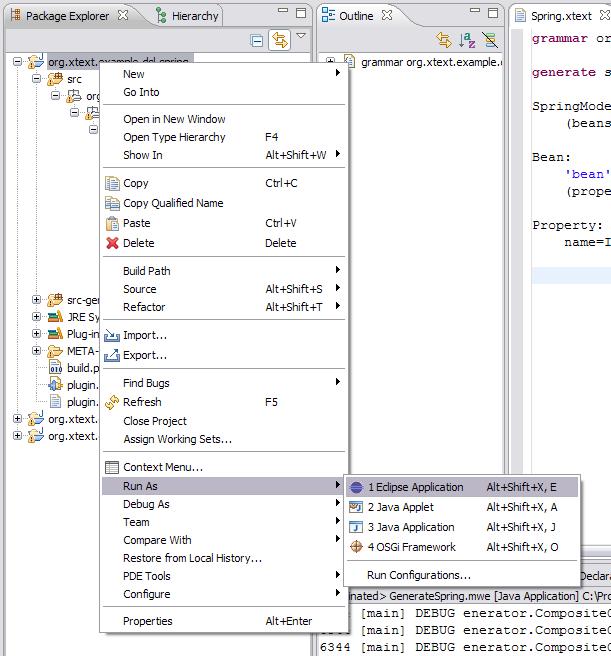Choose Go Into from context menu

click(224, 92)
